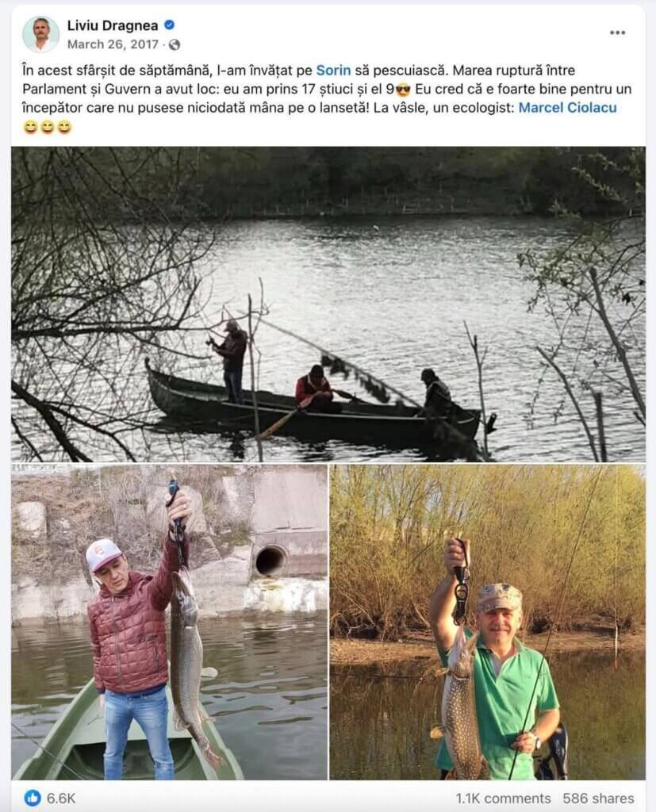The height and width of the screenshot is (812, 656).
Task: Click the blue verified badge icon
Action: click(x=169, y=25)
